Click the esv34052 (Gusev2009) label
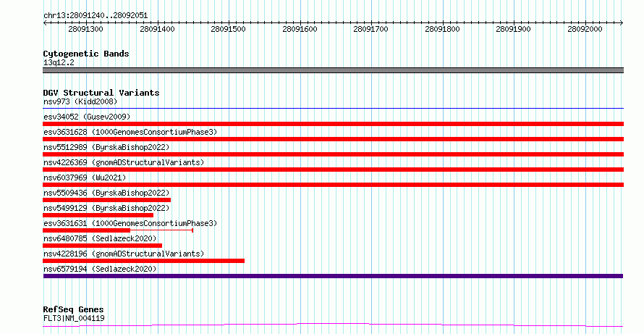The width and height of the screenshot is (644, 334). coord(87,117)
